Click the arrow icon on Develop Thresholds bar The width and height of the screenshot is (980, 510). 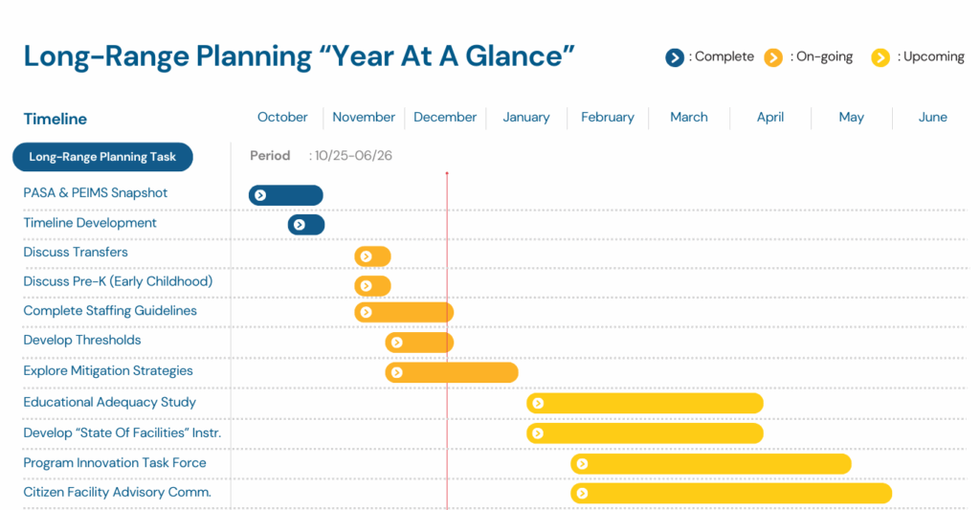point(396,343)
